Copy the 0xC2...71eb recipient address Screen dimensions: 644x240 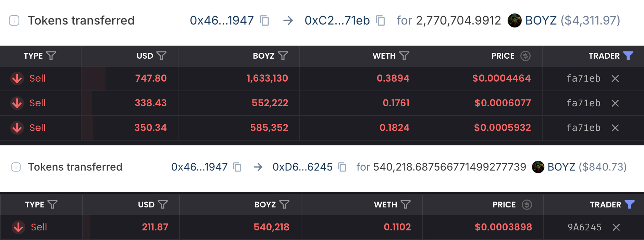coord(381,21)
